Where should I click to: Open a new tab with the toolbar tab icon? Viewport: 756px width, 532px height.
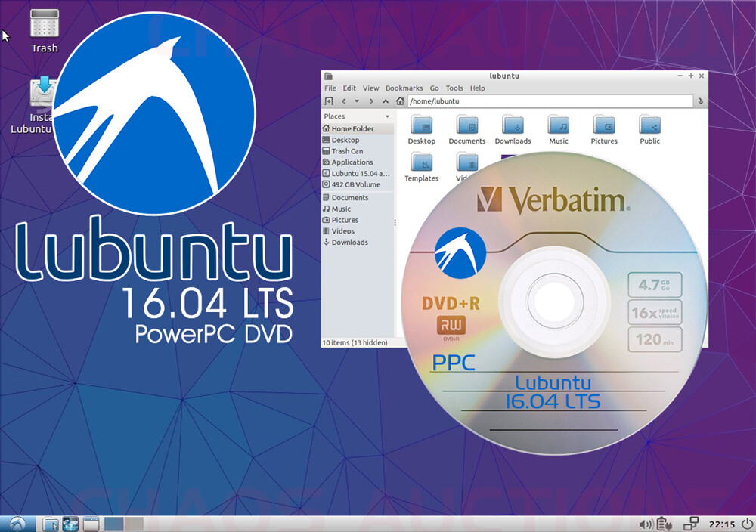pos(330,101)
